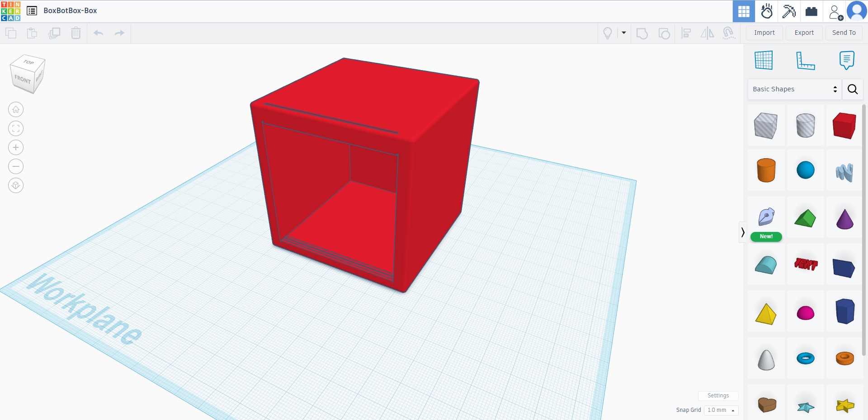Open the Bricks mode icon
This screenshot has width=868, height=420.
point(811,11)
